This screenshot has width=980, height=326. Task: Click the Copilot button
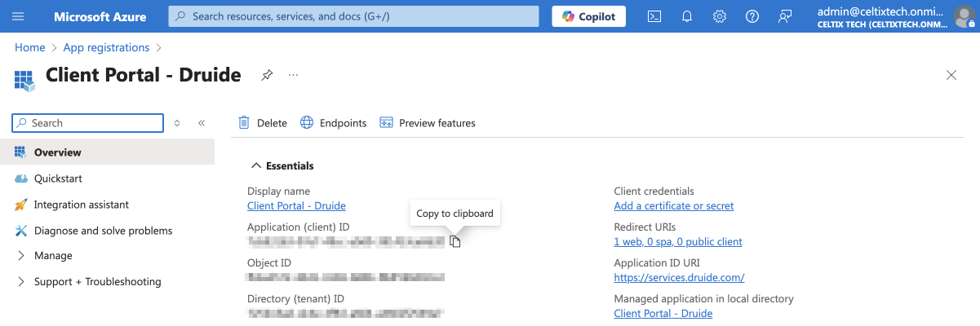tap(588, 16)
